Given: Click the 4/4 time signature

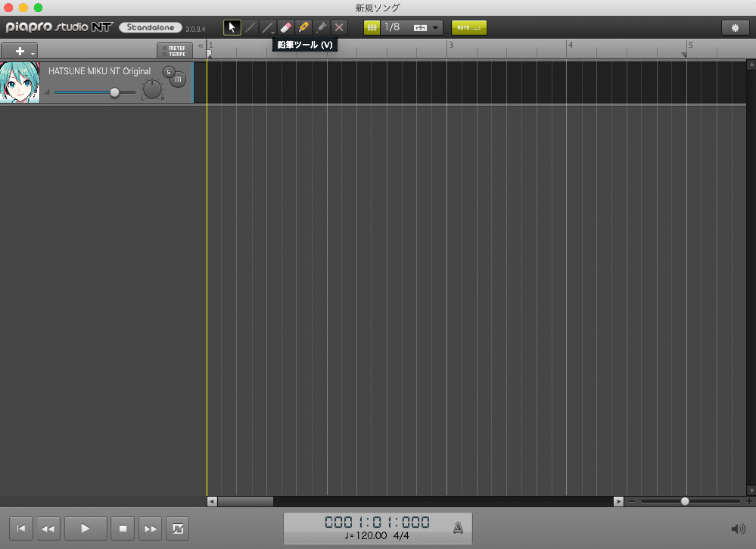Looking at the screenshot, I should [401, 535].
